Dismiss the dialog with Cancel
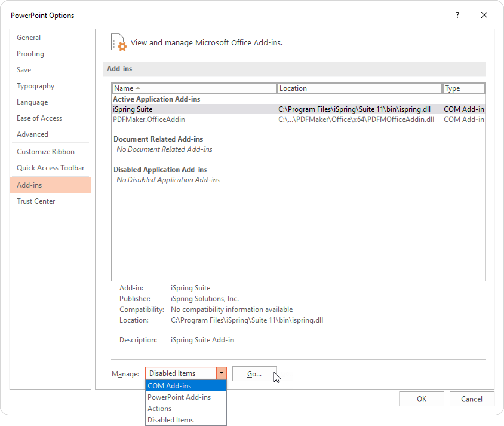504x426 pixels. point(472,399)
